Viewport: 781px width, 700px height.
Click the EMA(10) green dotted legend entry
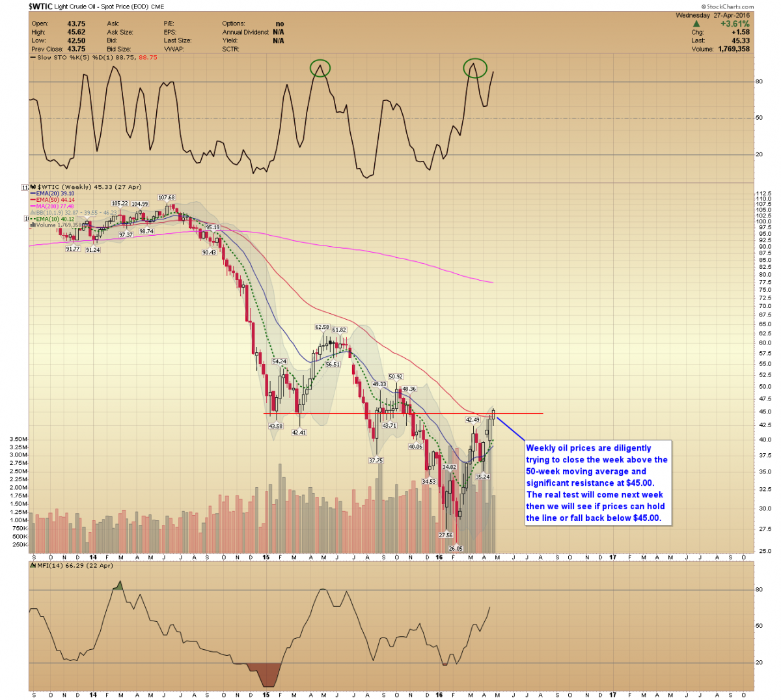pos(55,219)
